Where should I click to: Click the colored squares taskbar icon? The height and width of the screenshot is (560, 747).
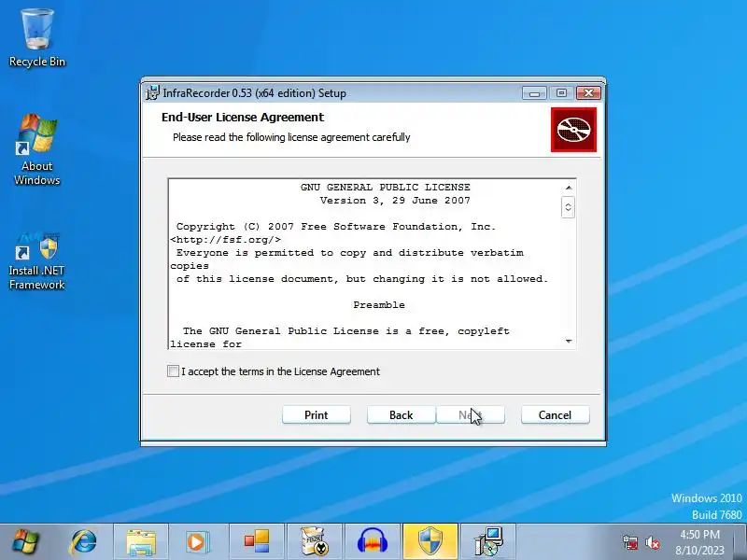point(256,541)
